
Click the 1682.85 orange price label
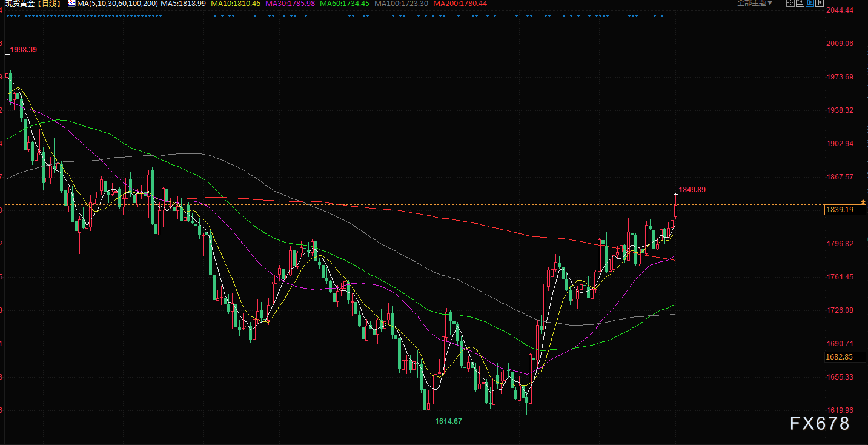(839, 357)
